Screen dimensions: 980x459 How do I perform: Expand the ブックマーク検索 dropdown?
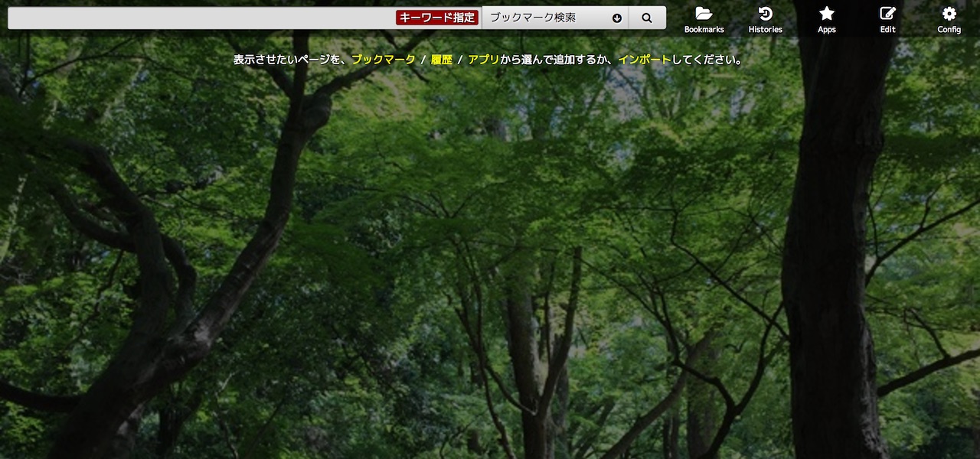555,18
